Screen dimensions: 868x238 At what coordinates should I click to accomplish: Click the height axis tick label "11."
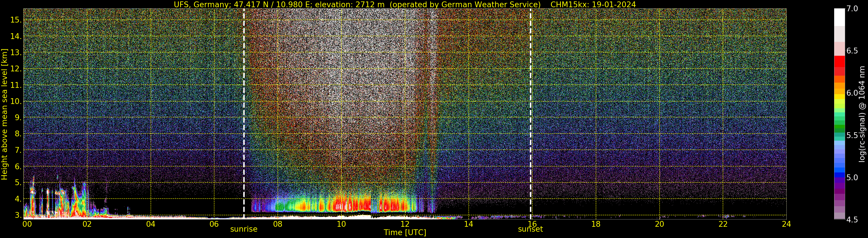16,85
